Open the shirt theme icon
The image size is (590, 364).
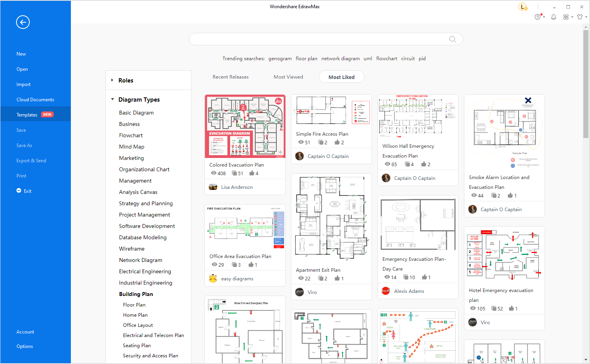(580, 17)
